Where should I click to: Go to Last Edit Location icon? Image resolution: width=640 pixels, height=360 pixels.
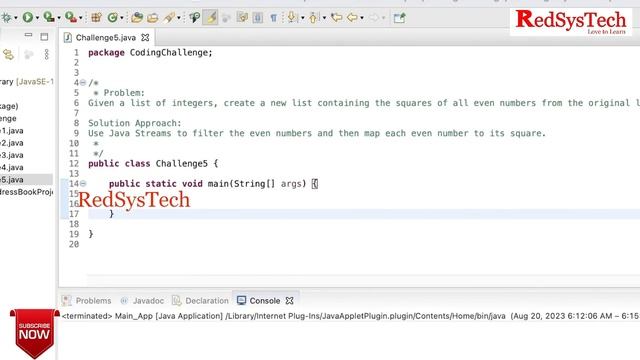coord(336,18)
